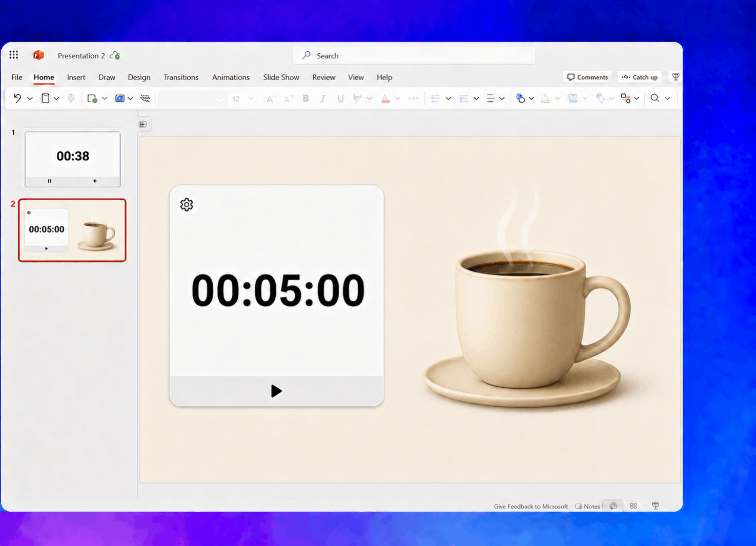Viewport: 756px width, 546px height.
Task: Click the Undo arrow icon
Action: 17,98
